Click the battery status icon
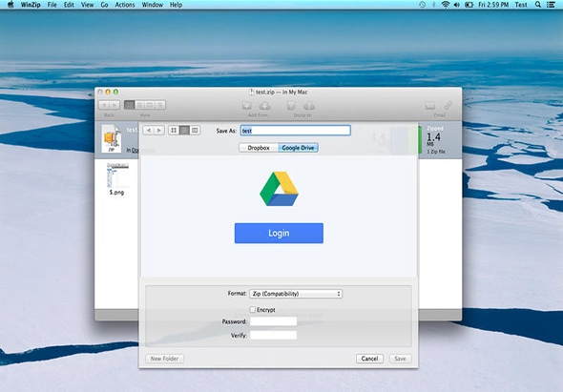The image size is (563, 392). coord(469,5)
